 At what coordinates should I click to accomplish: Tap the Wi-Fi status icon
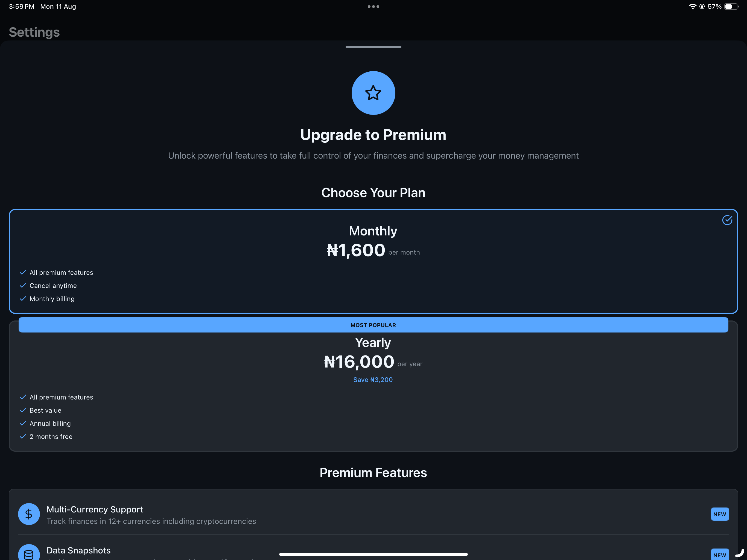click(692, 6)
